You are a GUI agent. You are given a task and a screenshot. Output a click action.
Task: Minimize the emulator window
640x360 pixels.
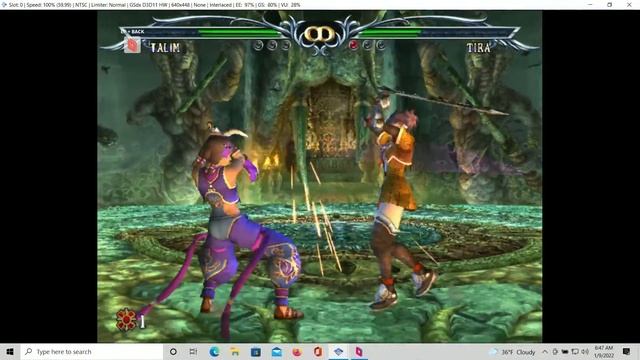point(590,4)
